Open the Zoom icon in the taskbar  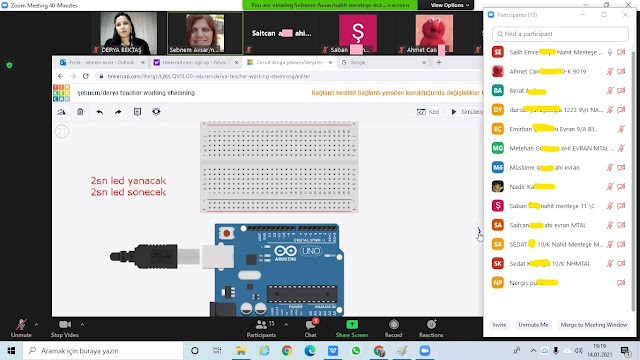pyautogui.click(x=424, y=351)
